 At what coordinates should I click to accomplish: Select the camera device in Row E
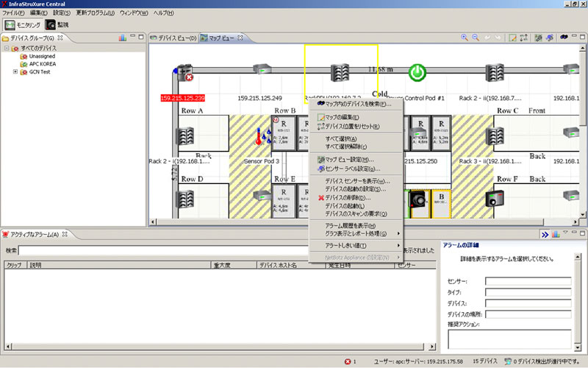pyautogui.click(x=417, y=199)
